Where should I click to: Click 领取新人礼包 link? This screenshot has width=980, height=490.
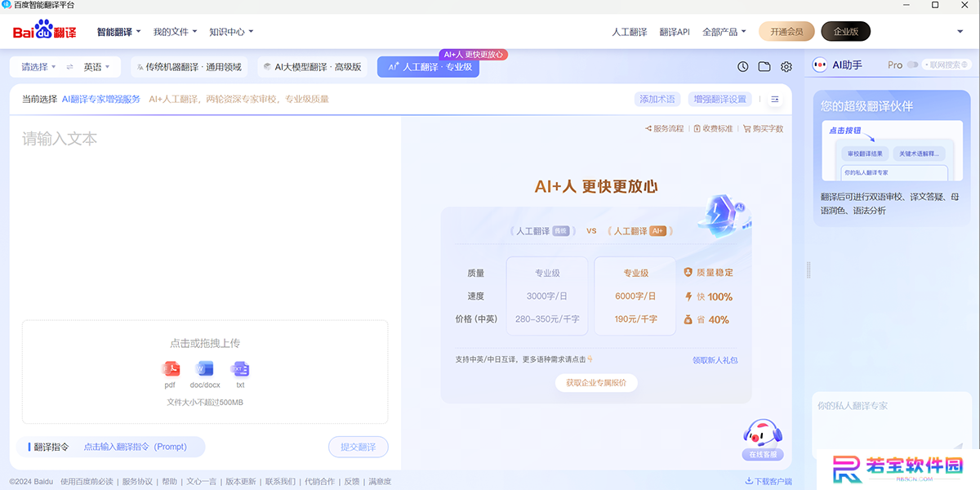point(715,359)
